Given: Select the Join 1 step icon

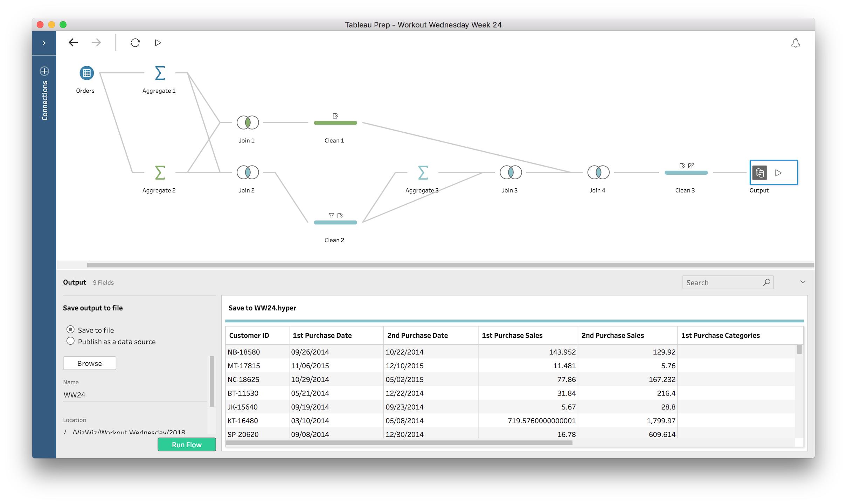Looking at the screenshot, I should [248, 122].
